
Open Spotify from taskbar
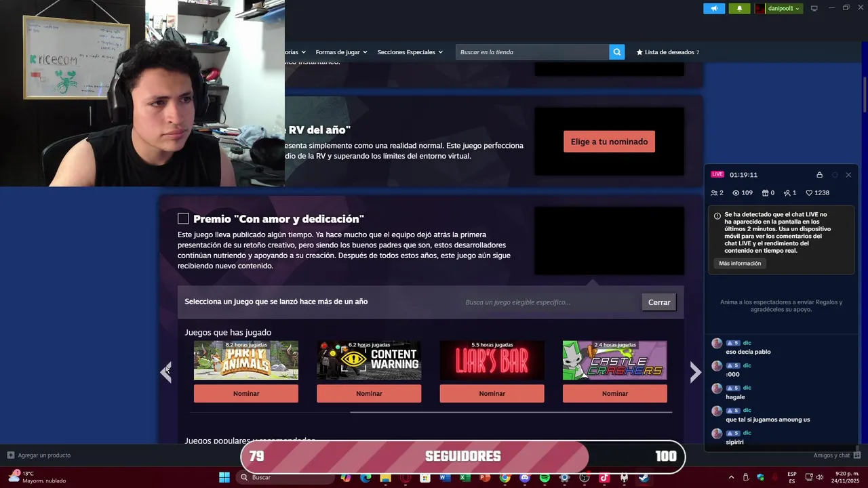tap(545, 477)
